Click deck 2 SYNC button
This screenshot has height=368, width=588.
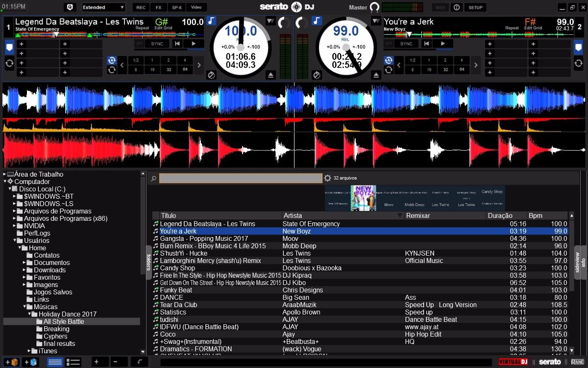pos(406,44)
